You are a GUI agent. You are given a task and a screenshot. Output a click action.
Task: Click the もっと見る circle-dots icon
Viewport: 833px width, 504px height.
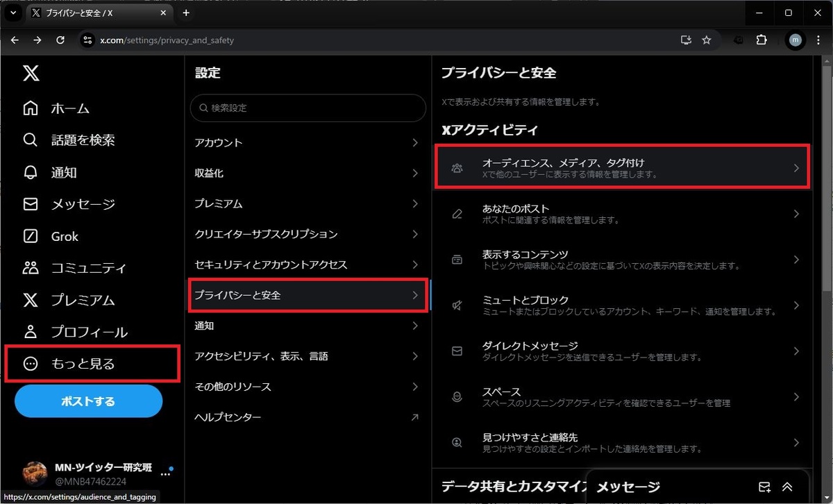click(31, 364)
